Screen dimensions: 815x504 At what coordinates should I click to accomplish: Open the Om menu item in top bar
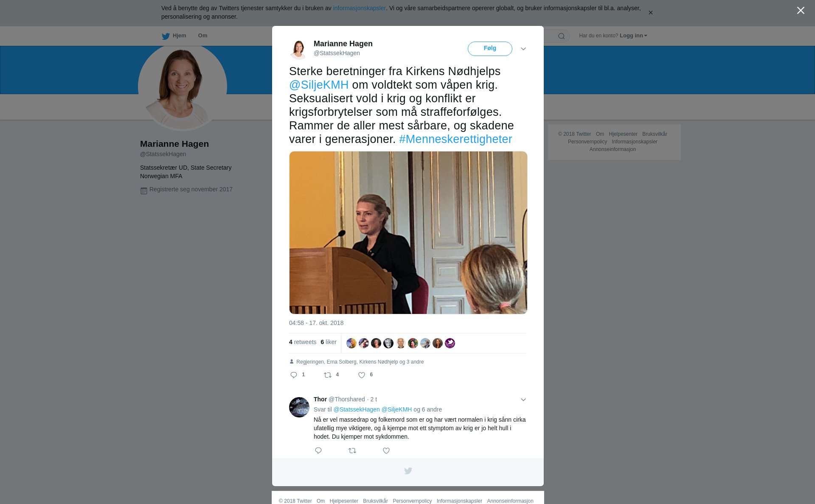tap(203, 36)
